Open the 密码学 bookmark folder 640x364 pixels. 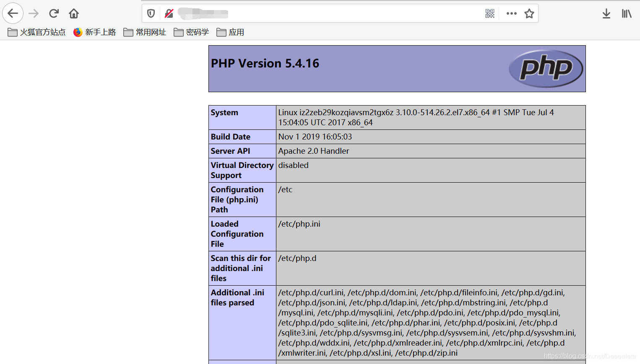click(x=191, y=32)
